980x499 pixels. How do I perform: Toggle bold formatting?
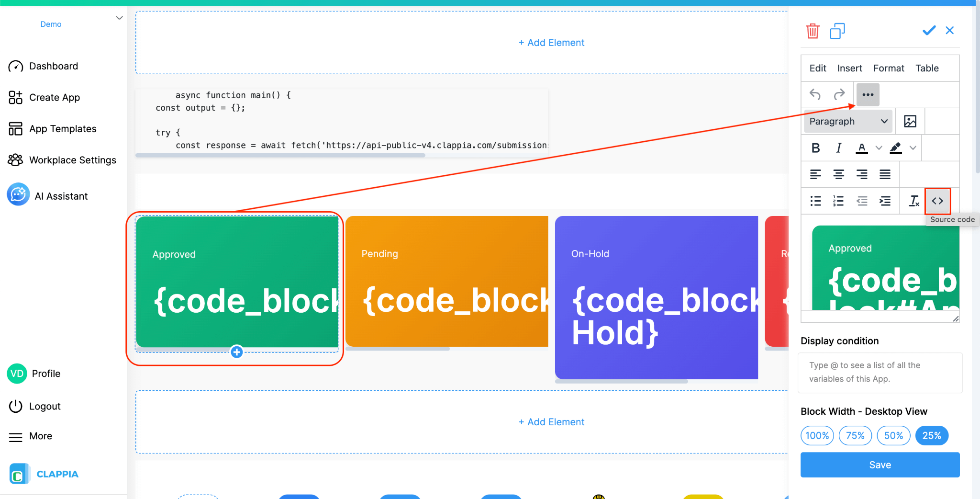click(x=815, y=147)
